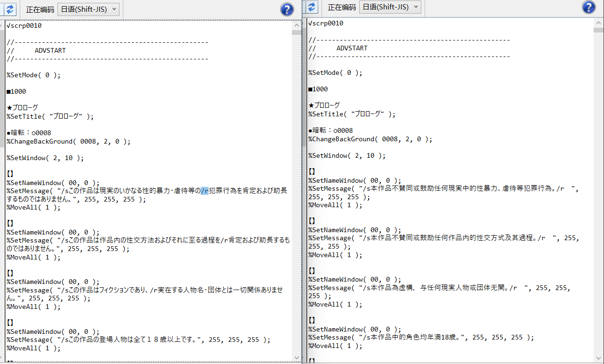Click the left scrollbar's up arrow icon
Viewport: 604px width, 364px height.
[297, 24]
